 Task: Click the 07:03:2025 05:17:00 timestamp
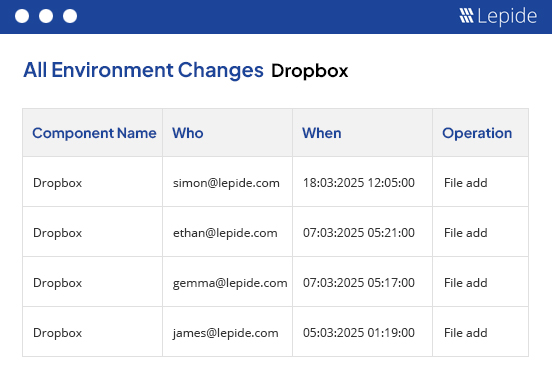tap(359, 283)
